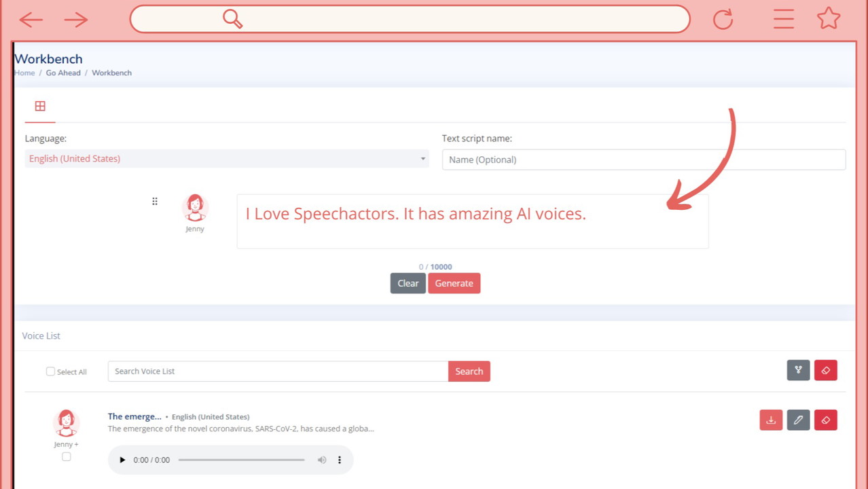Go to Home breadcrumb link
This screenshot has height=489, width=868.
pos(24,73)
